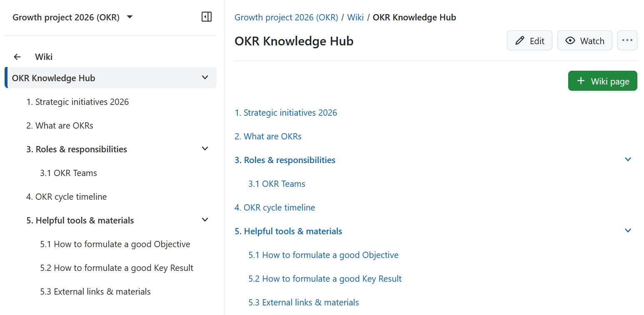
Task: Click the Watch eye icon
Action: [x=570, y=40]
